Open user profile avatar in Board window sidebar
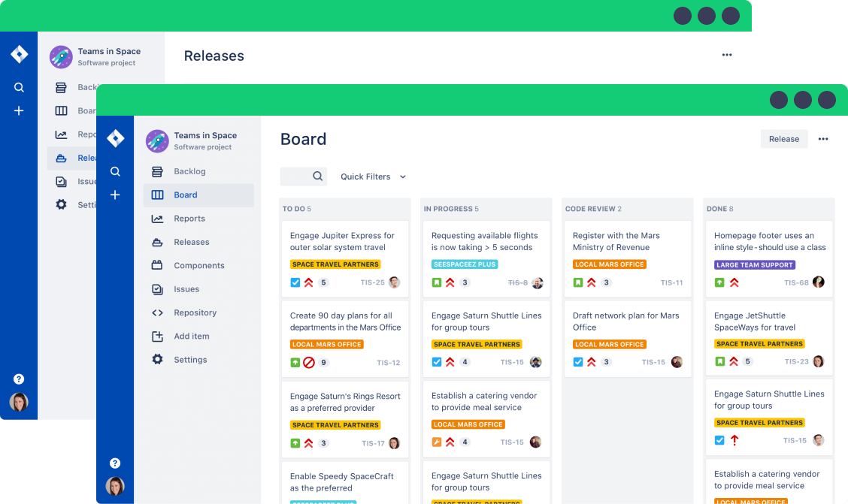Viewport: 848px width, 504px height. pyautogui.click(x=115, y=486)
